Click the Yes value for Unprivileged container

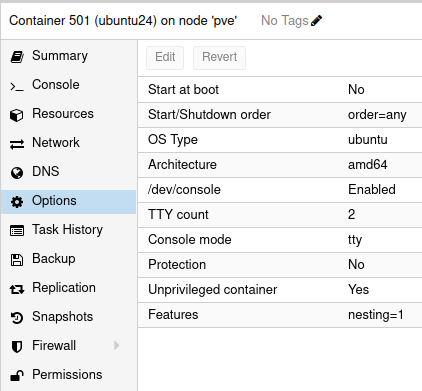[x=358, y=290]
